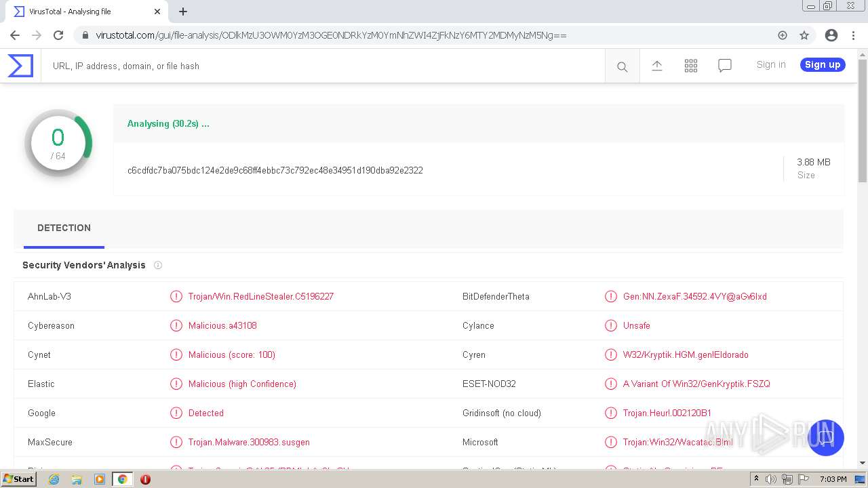Click the Gridinsoft (no cloud) vendor name

click(502, 413)
